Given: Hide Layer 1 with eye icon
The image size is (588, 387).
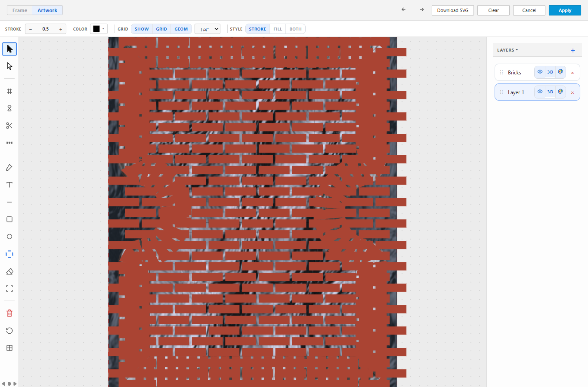Looking at the screenshot, I should pos(540,92).
